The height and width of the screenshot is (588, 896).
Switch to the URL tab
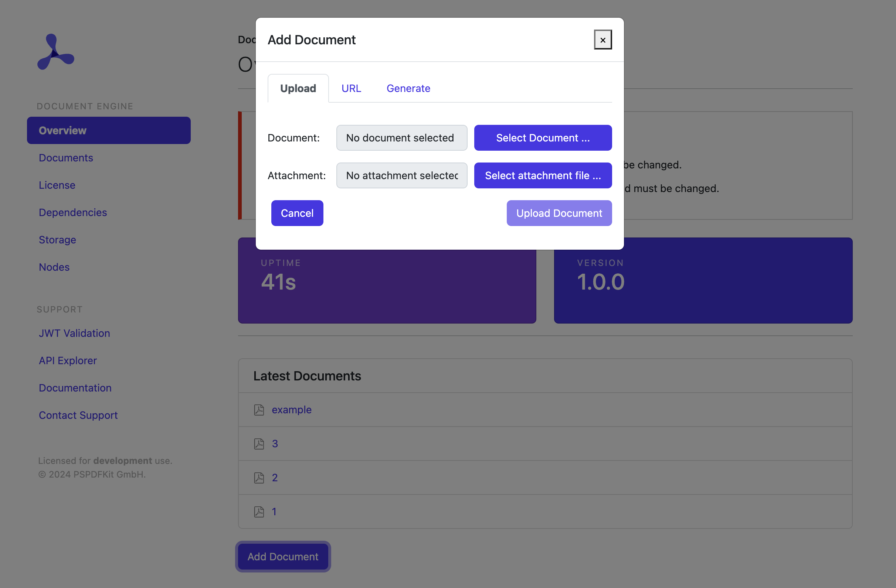pos(351,88)
